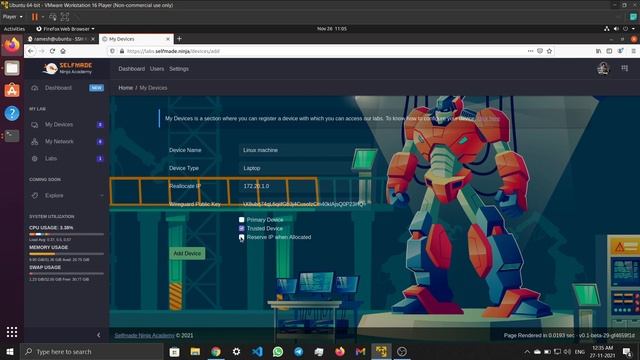Toggle Firefox sidebar view icon
Image resolution: width=640 pixels, height=360 pixels.
coord(609,51)
